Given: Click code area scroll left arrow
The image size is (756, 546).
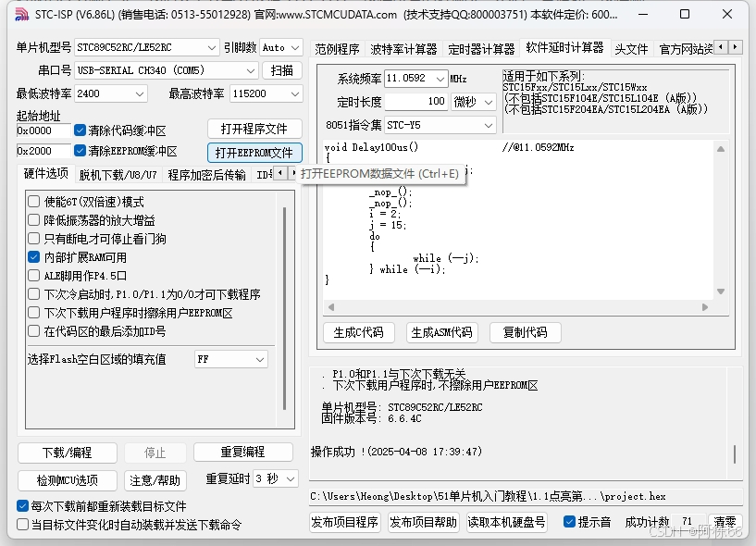Looking at the screenshot, I should pyautogui.click(x=330, y=307).
